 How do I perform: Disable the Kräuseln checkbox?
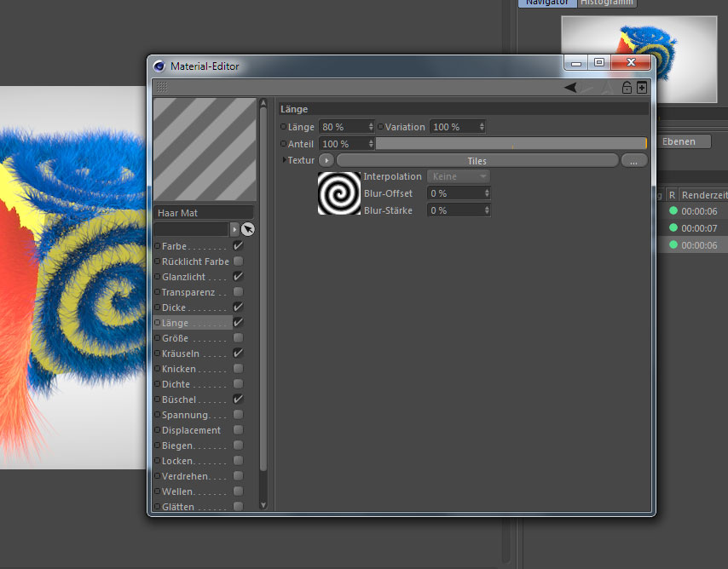238,353
